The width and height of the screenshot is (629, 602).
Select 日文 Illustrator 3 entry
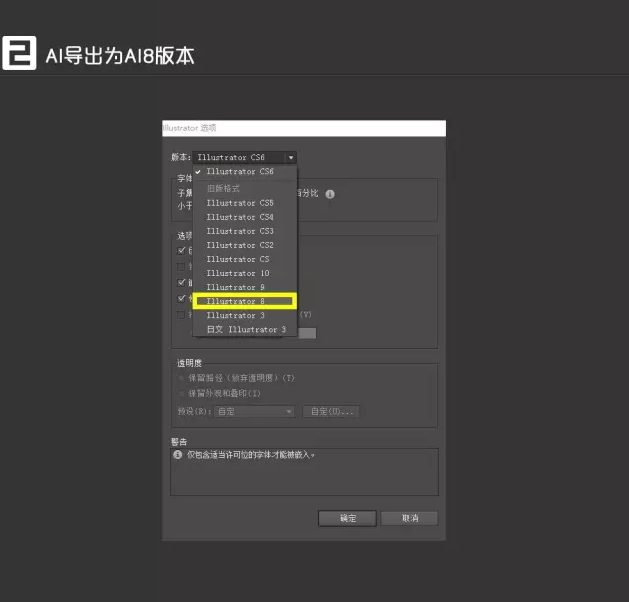coord(245,329)
